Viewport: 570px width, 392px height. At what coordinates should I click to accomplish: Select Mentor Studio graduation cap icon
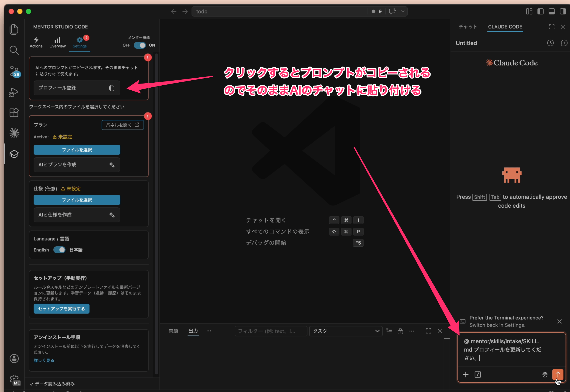coord(14,154)
